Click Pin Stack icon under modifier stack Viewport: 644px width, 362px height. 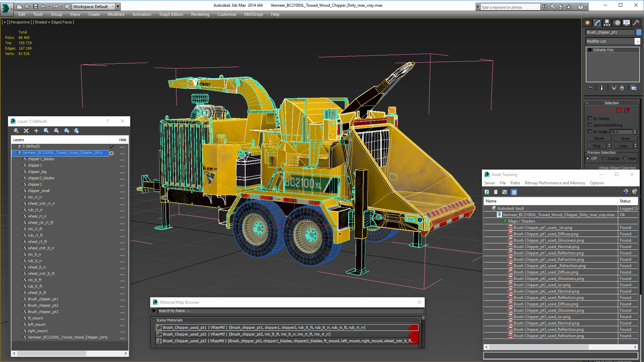(590, 88)
